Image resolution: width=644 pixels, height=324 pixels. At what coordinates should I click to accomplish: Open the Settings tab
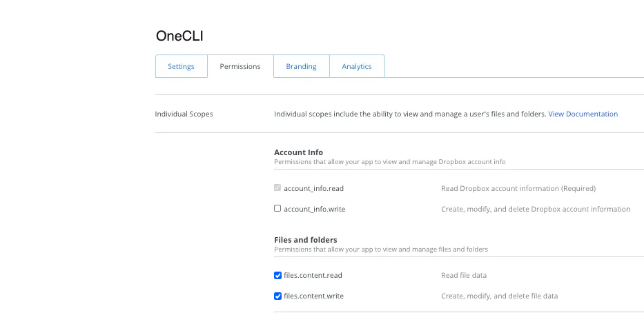point(181,66)
